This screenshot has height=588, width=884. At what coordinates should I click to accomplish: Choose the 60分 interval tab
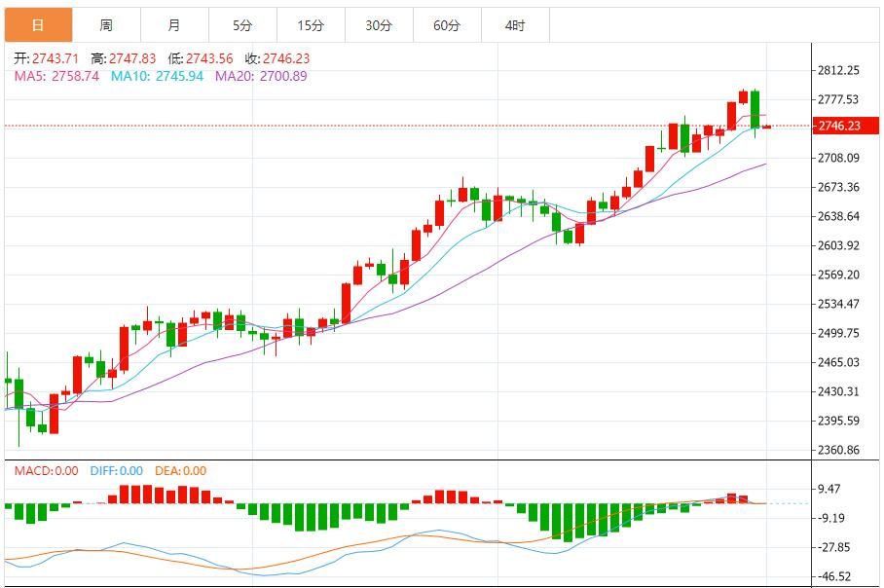click(447, 24)
